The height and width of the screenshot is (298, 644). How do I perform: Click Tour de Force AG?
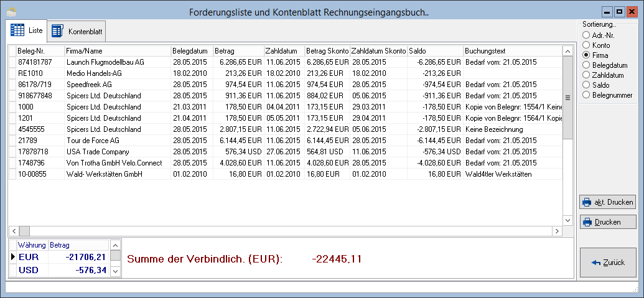pos(93,141)
